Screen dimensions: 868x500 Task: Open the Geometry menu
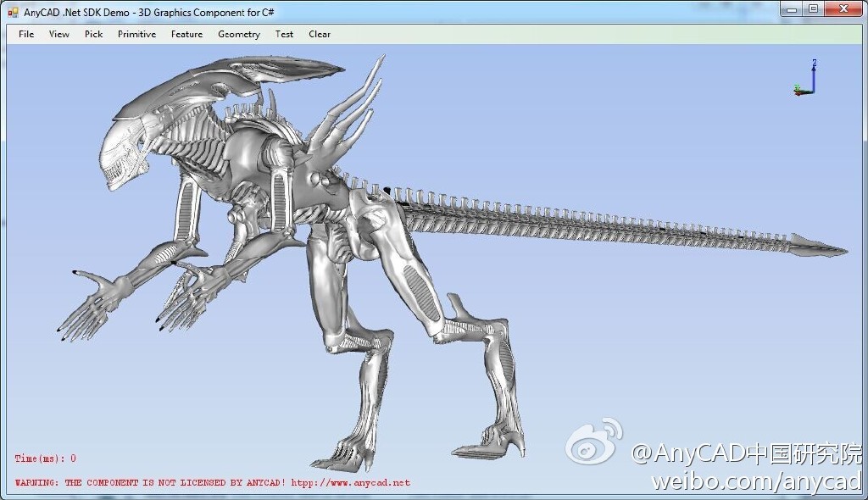pos(238,35)
